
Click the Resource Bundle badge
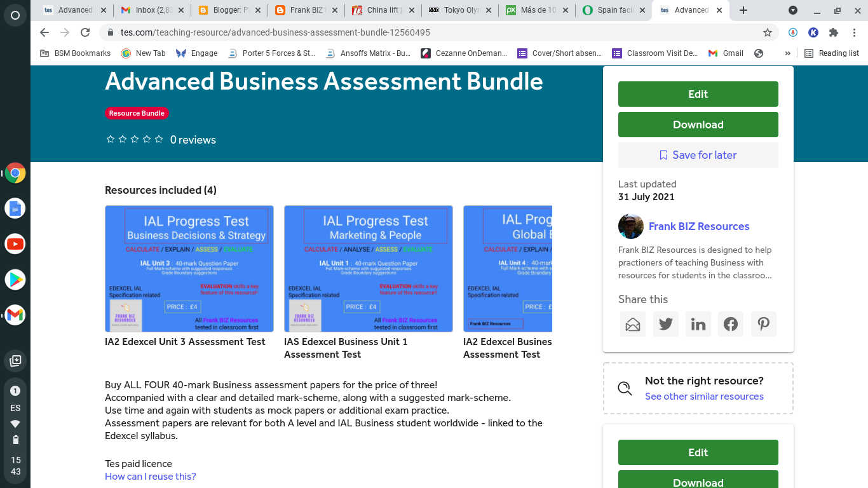click(137, 113)
